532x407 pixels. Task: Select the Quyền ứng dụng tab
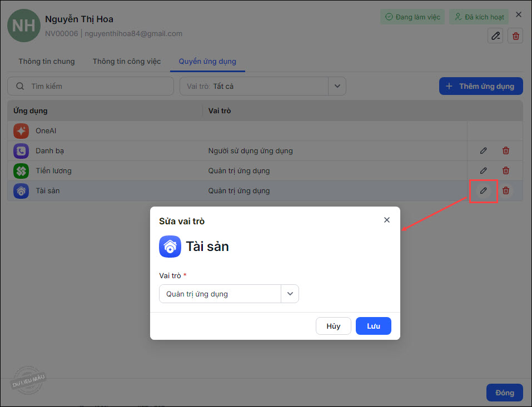207,61
